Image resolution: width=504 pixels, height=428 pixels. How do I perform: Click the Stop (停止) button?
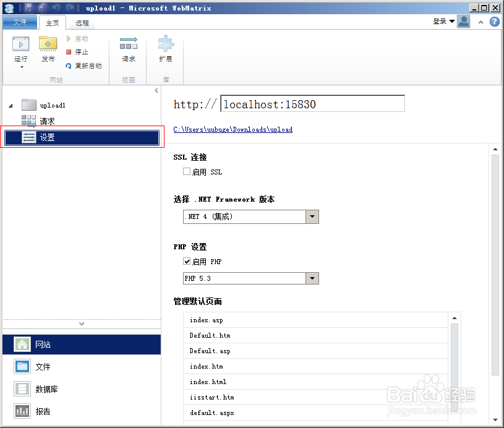77,52
